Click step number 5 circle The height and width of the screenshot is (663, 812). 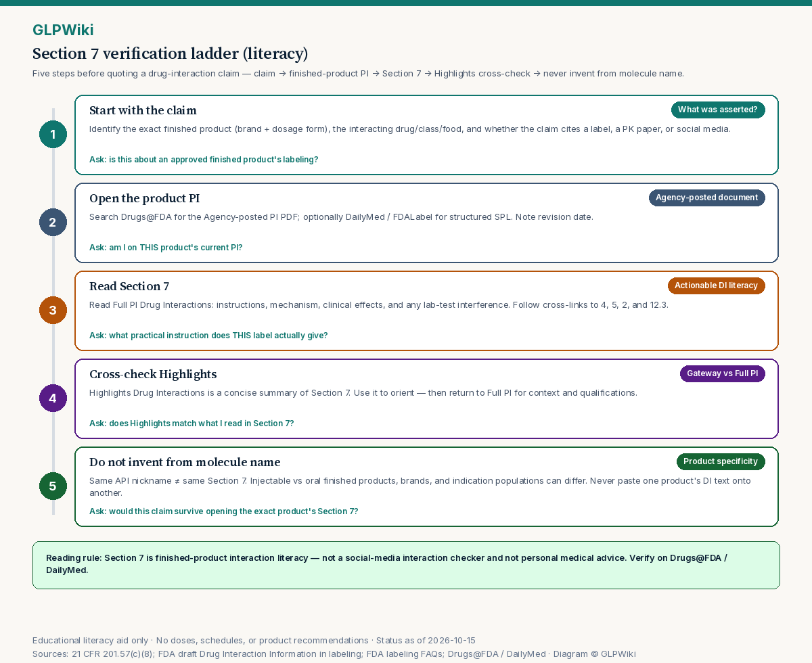tap(53, 486)
